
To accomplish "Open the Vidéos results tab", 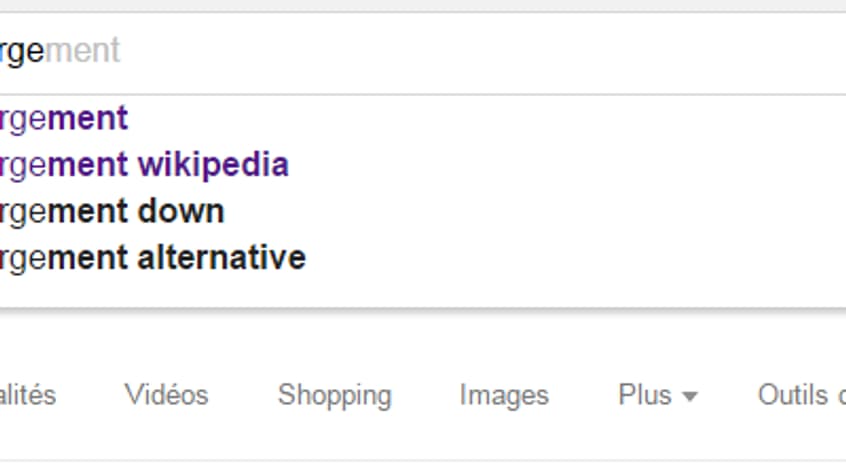I will click(x=166, y=395).
